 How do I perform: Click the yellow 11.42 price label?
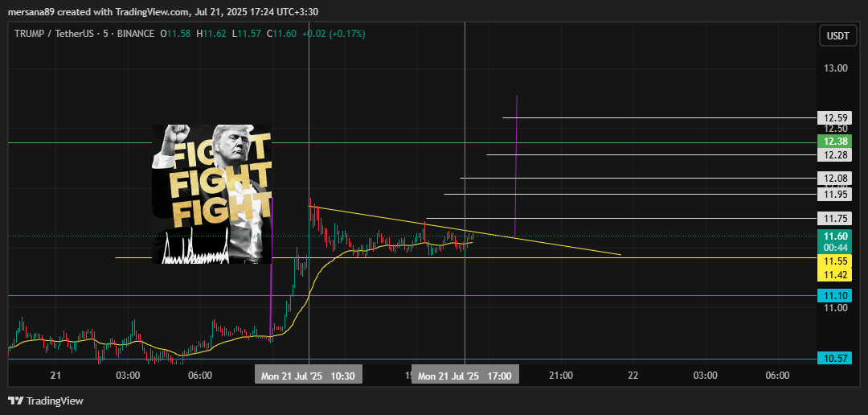(x=834, y=273)
